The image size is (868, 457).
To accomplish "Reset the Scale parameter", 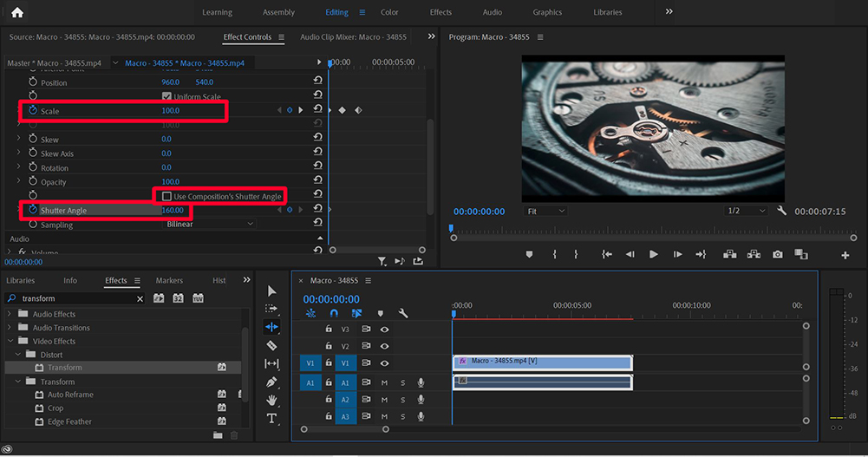I will pyautogui.click(x=318, y=110).
